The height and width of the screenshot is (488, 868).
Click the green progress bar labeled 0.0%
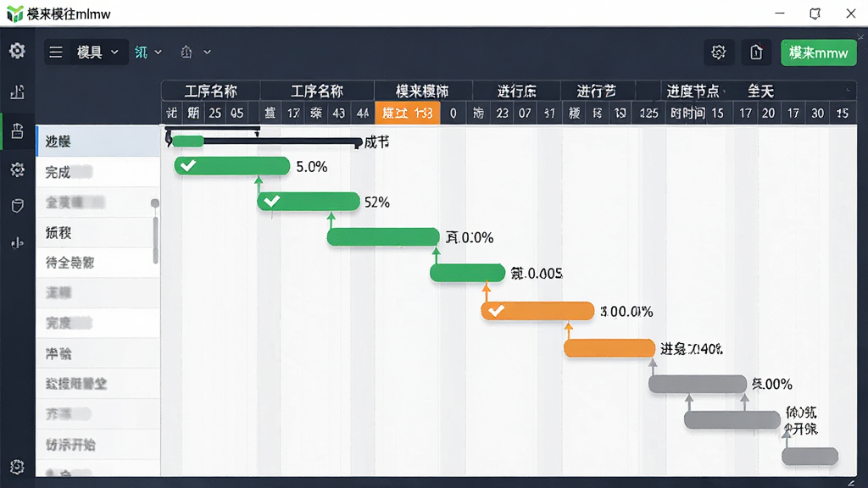tap(383, 237)
